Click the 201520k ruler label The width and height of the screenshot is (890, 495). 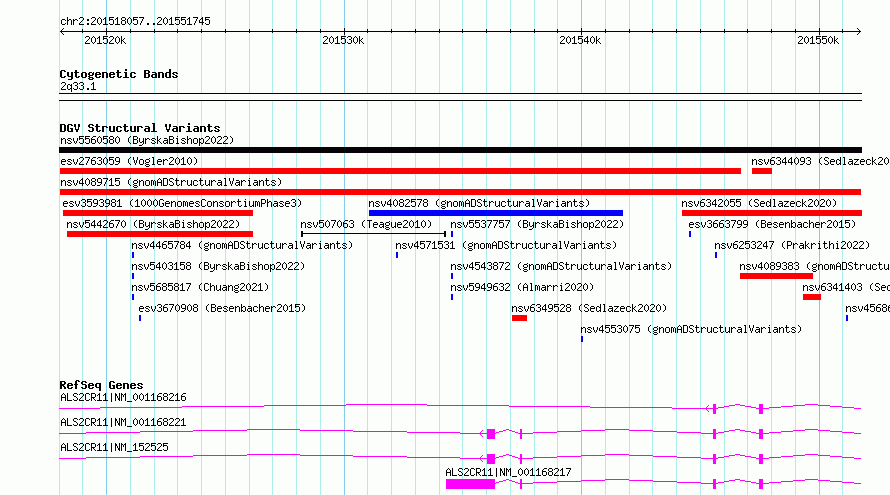click(105, 40)
